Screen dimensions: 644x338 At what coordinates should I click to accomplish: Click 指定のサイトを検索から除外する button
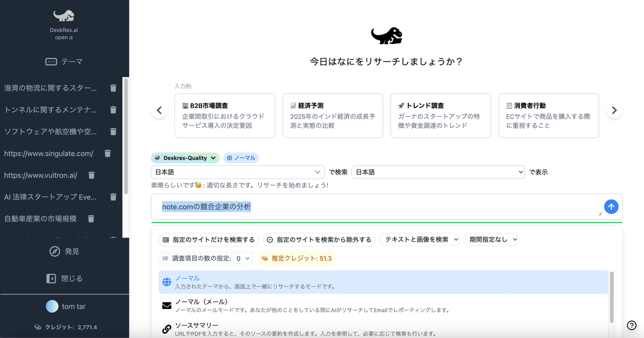[319, 240]
